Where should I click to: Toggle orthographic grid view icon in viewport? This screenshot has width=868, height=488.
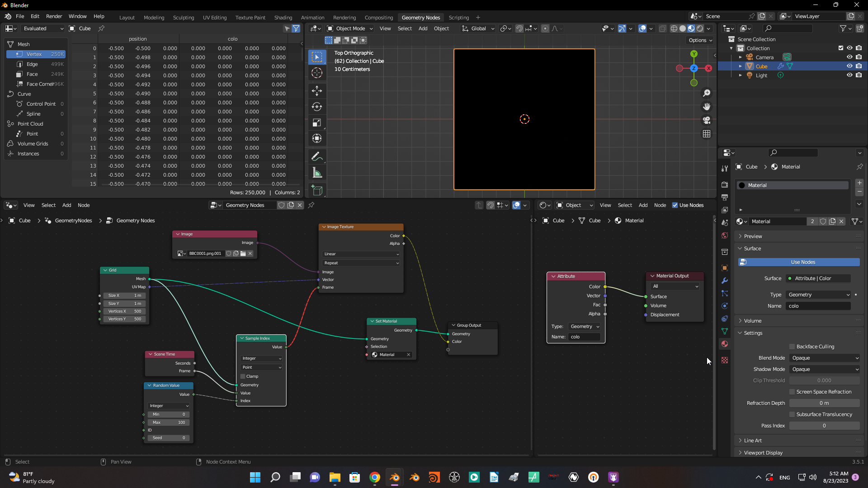click(707, 134)
